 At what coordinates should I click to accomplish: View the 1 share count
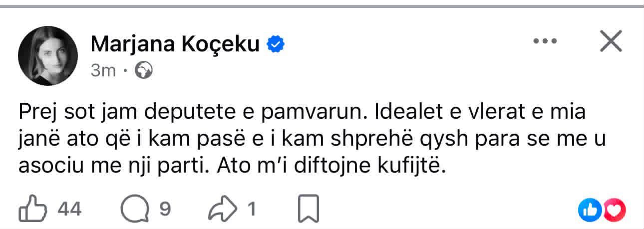tap(252, 210)
